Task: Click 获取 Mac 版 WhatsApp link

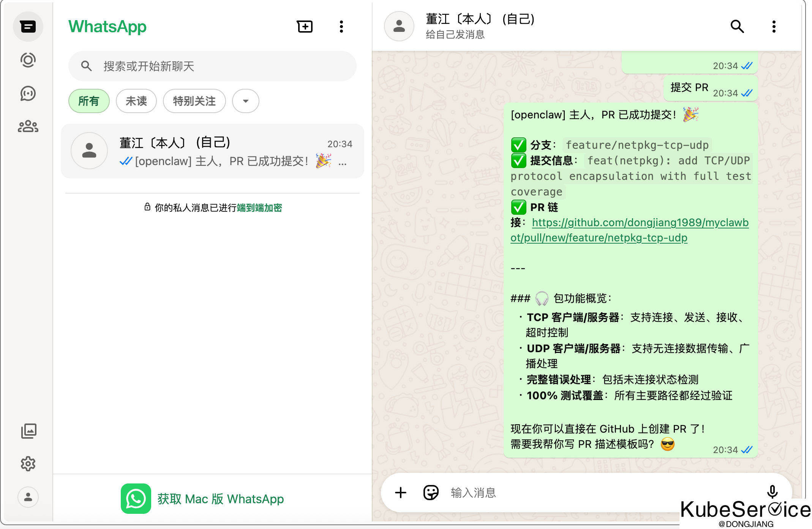Action: coord(220,499)
